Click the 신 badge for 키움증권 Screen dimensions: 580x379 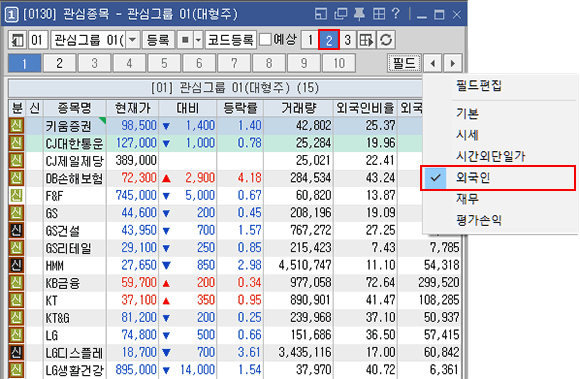point(16,126)
